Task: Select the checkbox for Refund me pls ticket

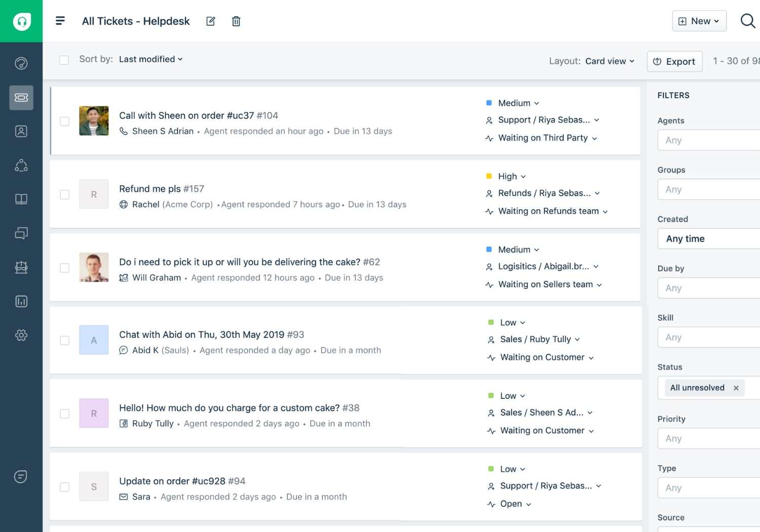Action: [x=64, y=195]
